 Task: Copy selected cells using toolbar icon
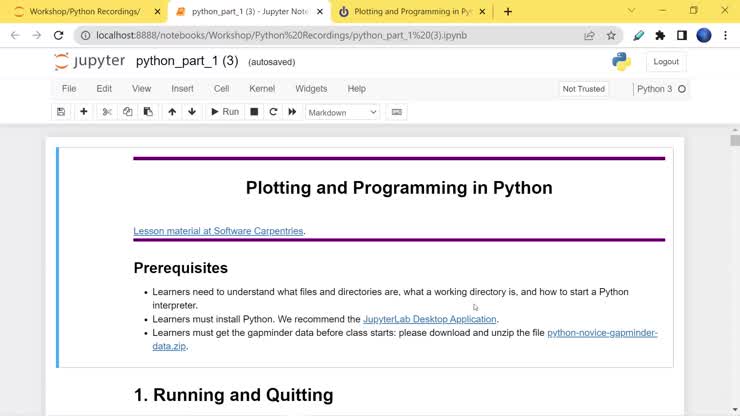(127, 112)
